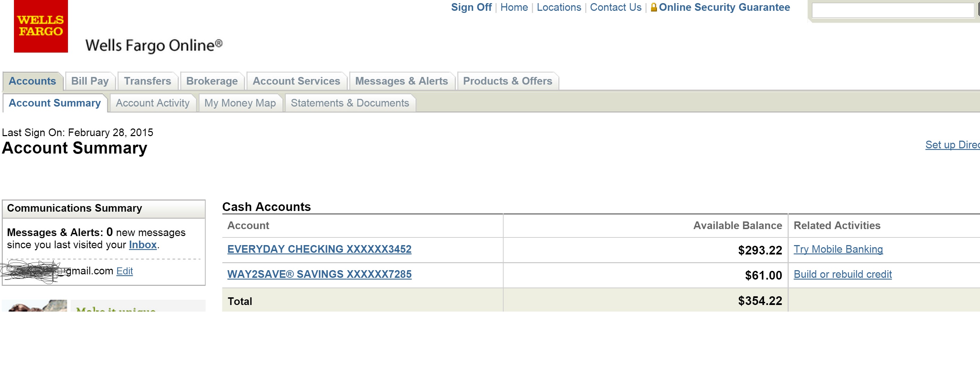Click the Sign Off link
Screen dimensions: 980x376
[471, 7]
